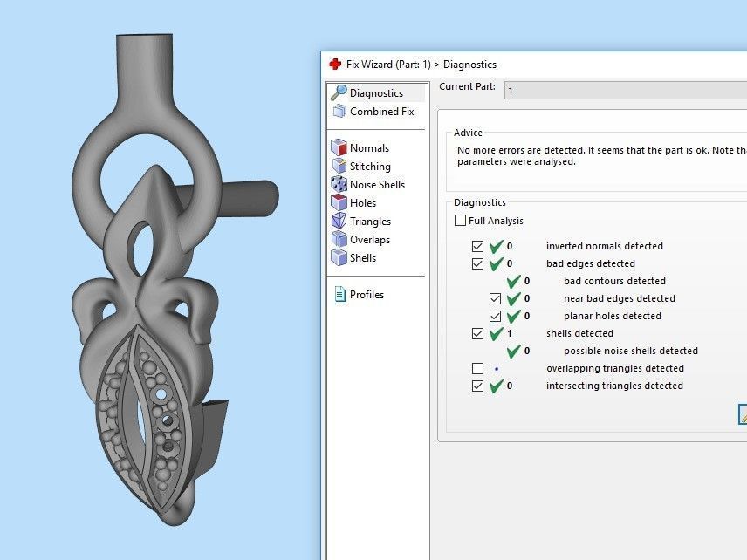
Task: Click the Overlaps cube icon
Action: 339,239
